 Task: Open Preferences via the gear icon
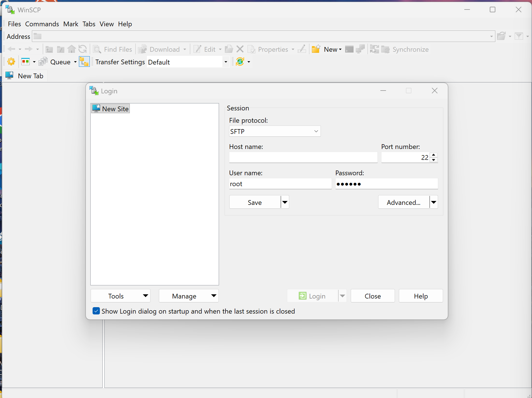(11, 61)
